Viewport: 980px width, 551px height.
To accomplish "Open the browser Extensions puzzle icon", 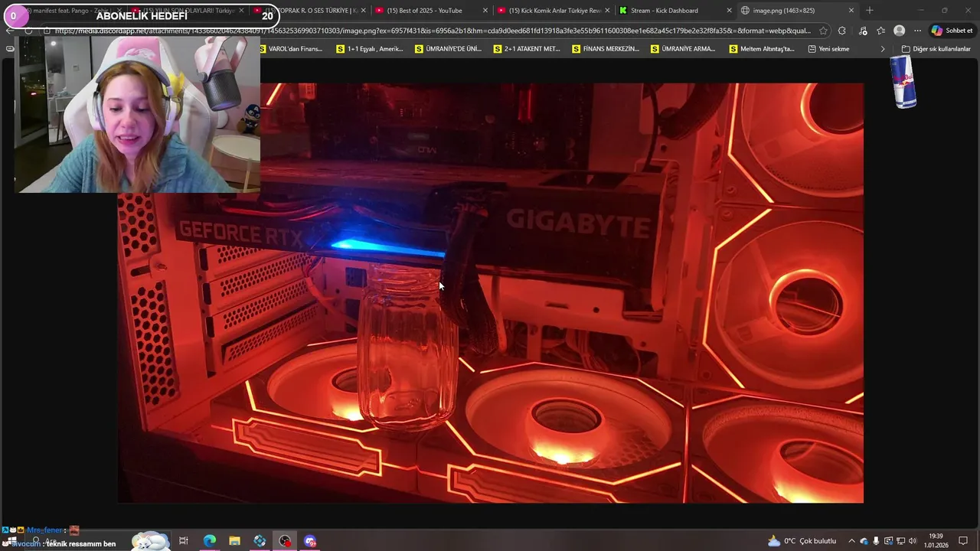I will click(x=842, y=31).
